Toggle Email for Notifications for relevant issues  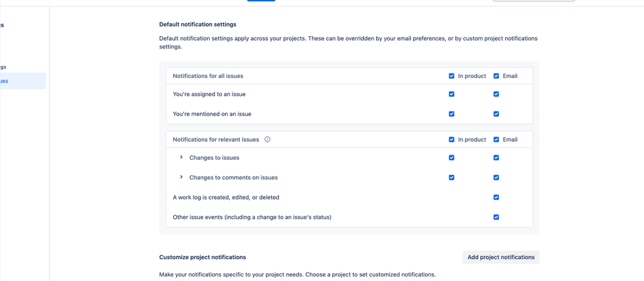point(496,139)
